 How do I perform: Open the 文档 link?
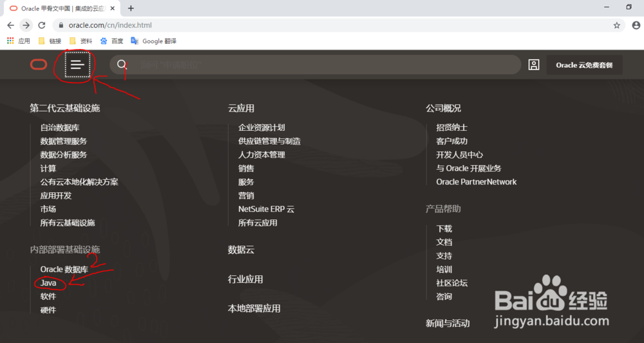[x=444, y=242]
